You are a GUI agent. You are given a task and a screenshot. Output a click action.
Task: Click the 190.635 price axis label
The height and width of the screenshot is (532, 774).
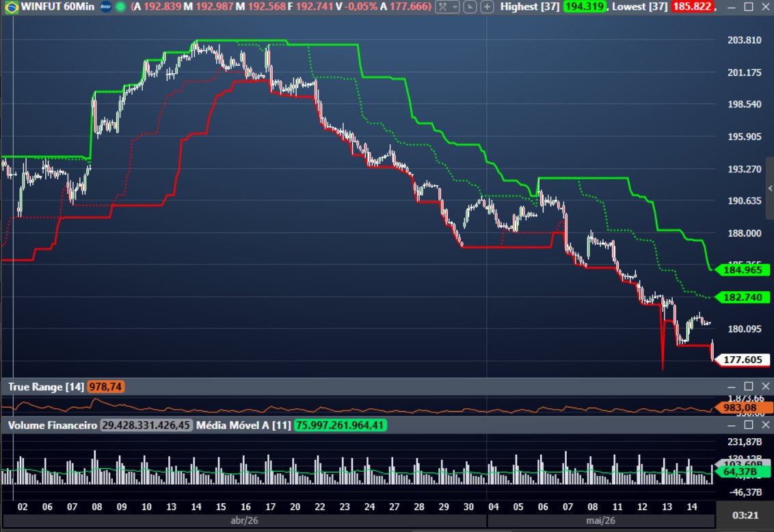pos(745,201)
